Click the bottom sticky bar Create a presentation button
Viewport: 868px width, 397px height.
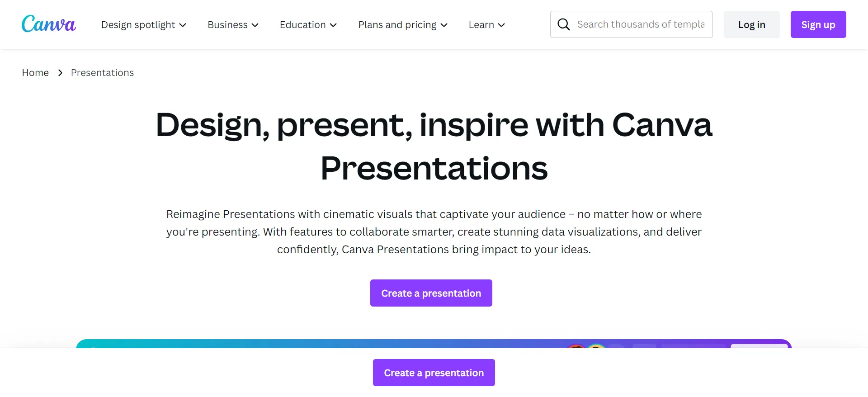[x=434, y=373]
